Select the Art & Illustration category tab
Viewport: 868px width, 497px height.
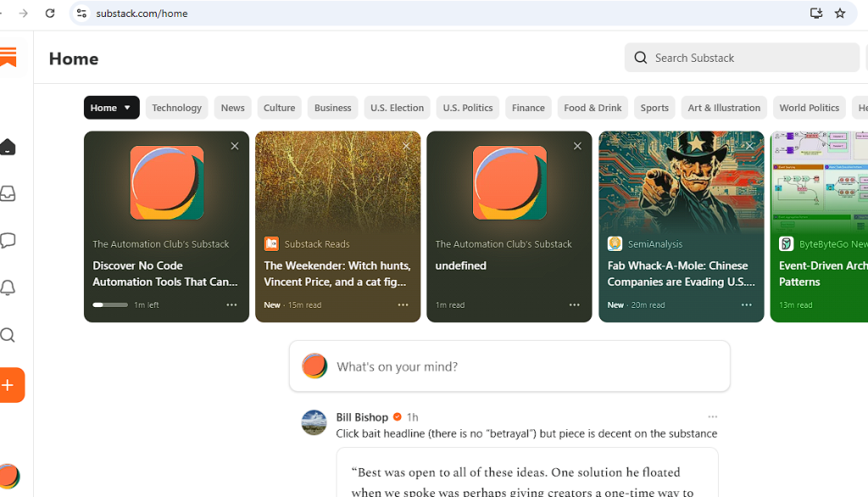coord(724,108)
